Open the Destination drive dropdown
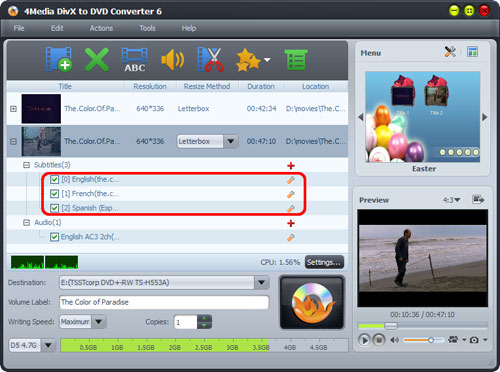The height and width of the screenshot is (372, 500). (262, 283)
